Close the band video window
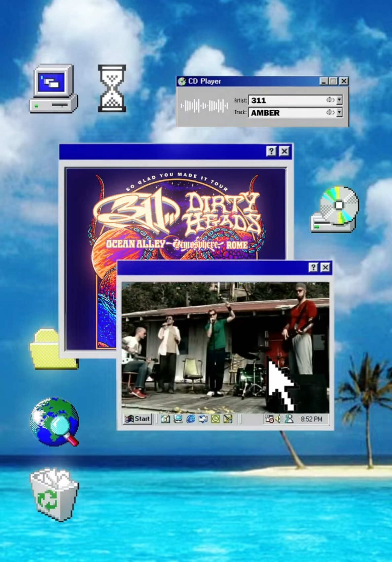 (x=326, y=267)
